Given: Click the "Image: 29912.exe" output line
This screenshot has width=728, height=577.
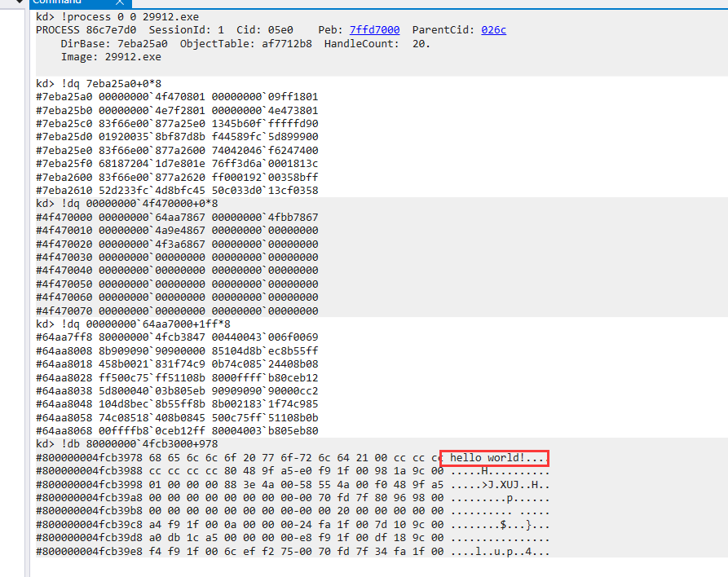Looking at the screenshot, I should point(111,57).
